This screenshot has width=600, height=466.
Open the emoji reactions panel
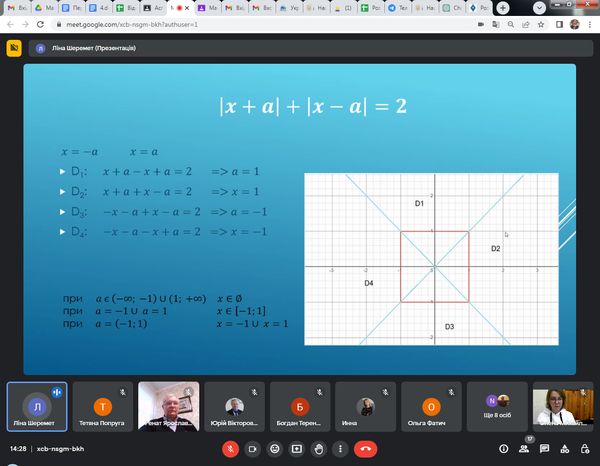click(274, 449)
